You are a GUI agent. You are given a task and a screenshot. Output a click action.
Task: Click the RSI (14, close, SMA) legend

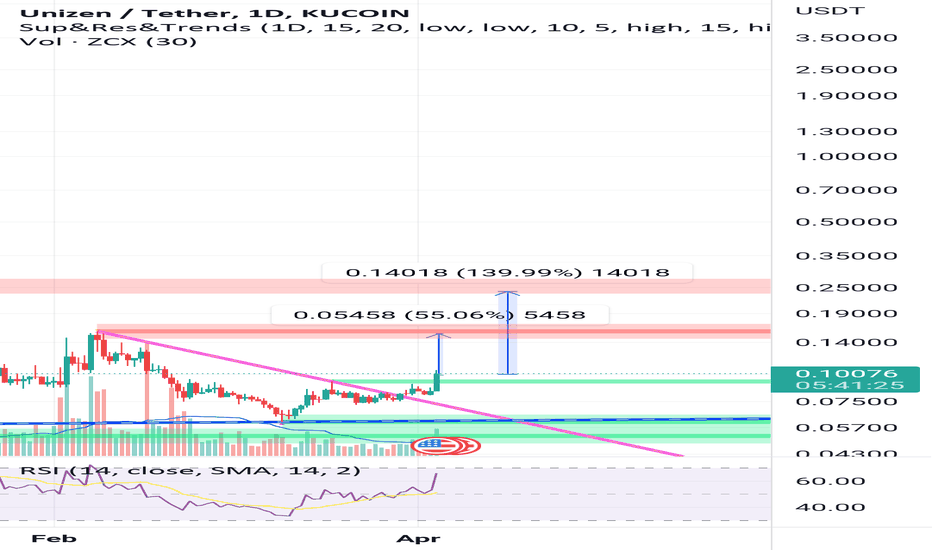tap(190, 471)
